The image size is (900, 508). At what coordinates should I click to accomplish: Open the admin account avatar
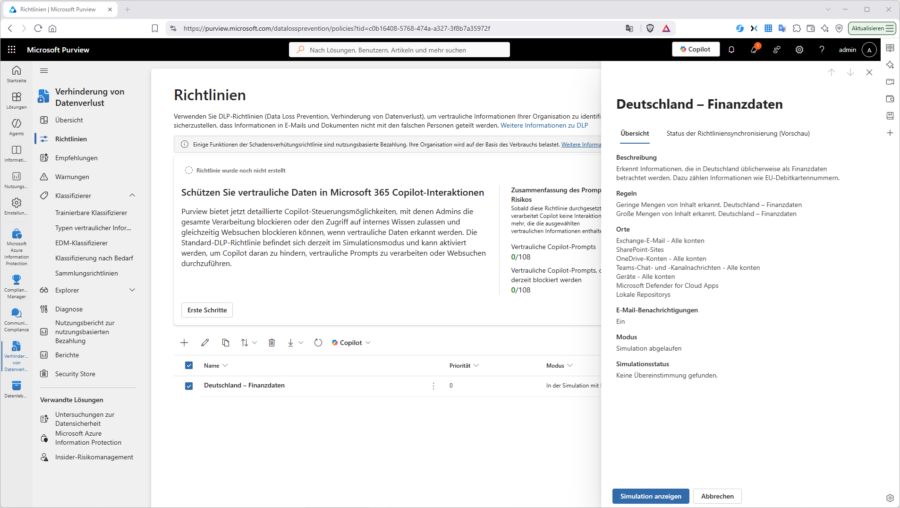869,50
